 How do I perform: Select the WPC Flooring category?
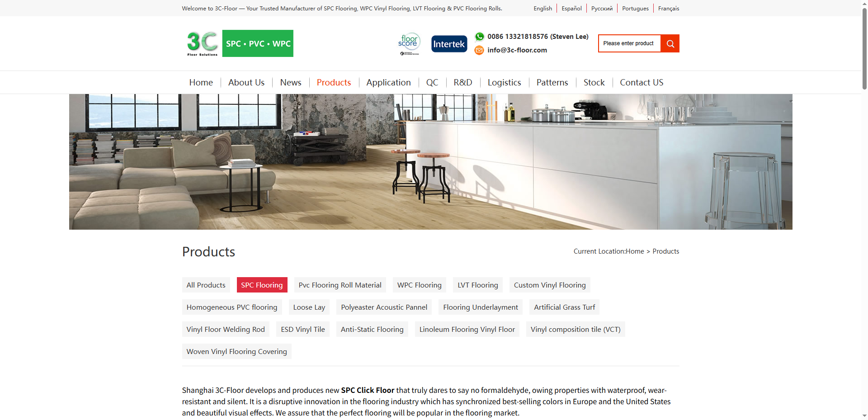419,285
